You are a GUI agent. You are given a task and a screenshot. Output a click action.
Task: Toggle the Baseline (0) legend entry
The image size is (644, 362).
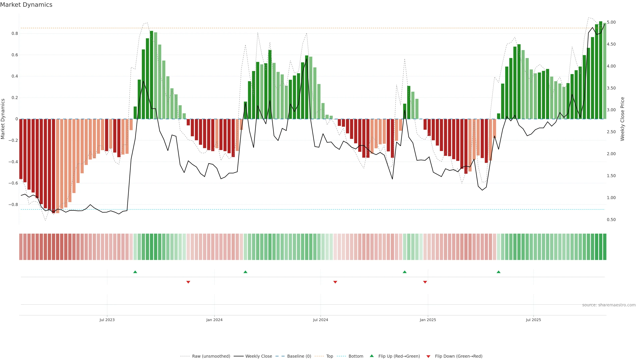click(299, 356)
